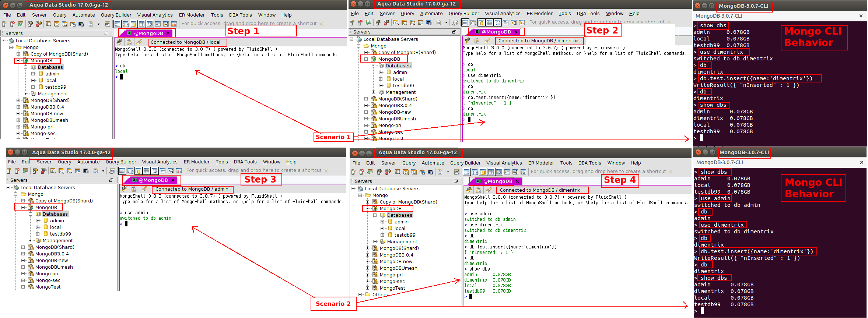The width and height of the screenshot is (868, 318).
Task: Click brush clear icon above shell in top-left window
Action: coord(139,42)
